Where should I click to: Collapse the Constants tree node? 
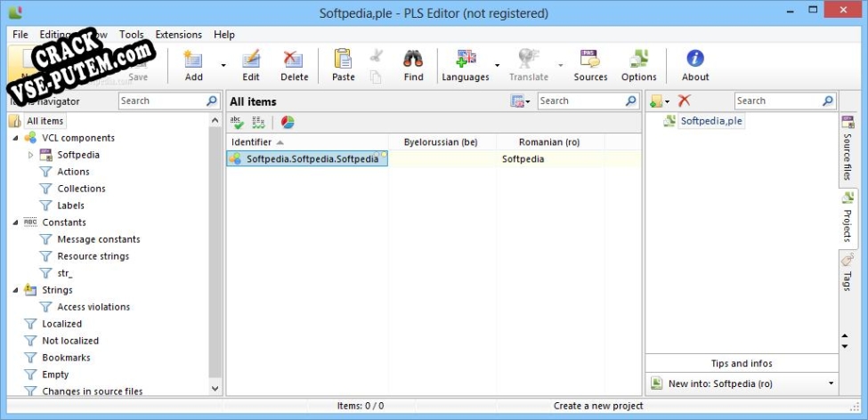click(x=15, y=222)
